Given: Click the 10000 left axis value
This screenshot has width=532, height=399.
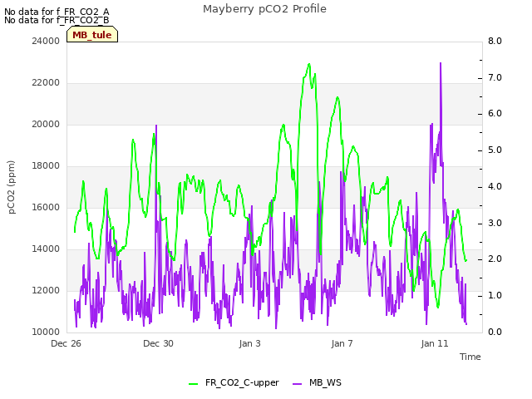Looking at the screenshot, I should [x=46, y=332].
